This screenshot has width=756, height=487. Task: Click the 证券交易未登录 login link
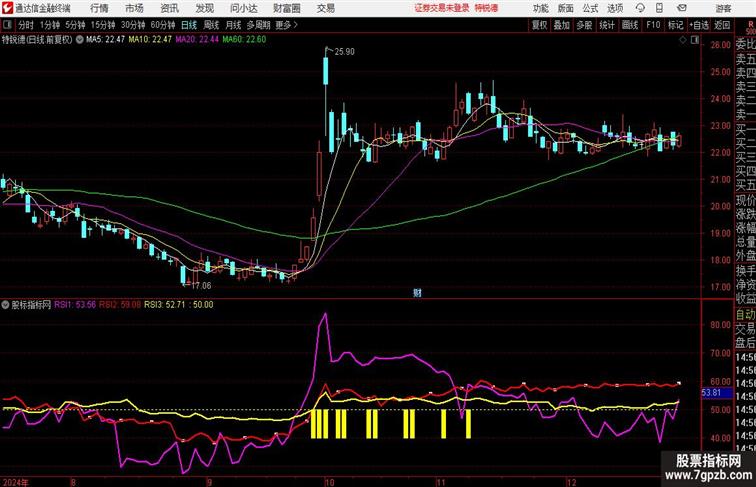[x=442, y=8]
